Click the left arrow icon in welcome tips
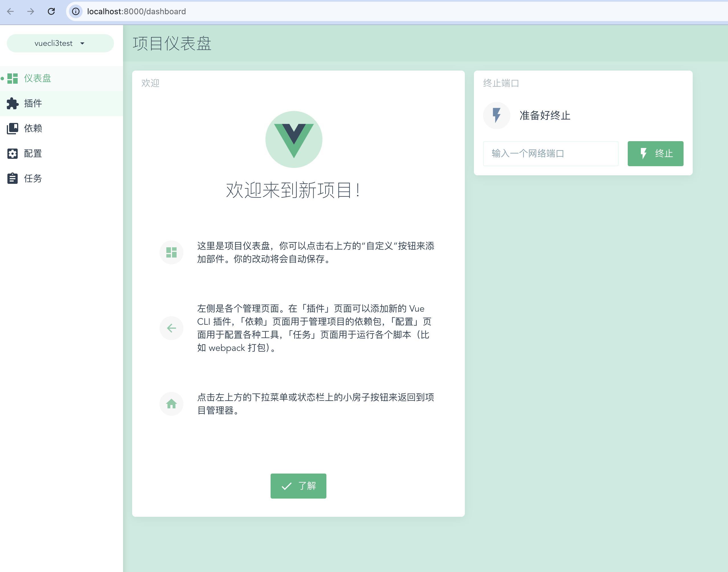 [x=171, y=328]
